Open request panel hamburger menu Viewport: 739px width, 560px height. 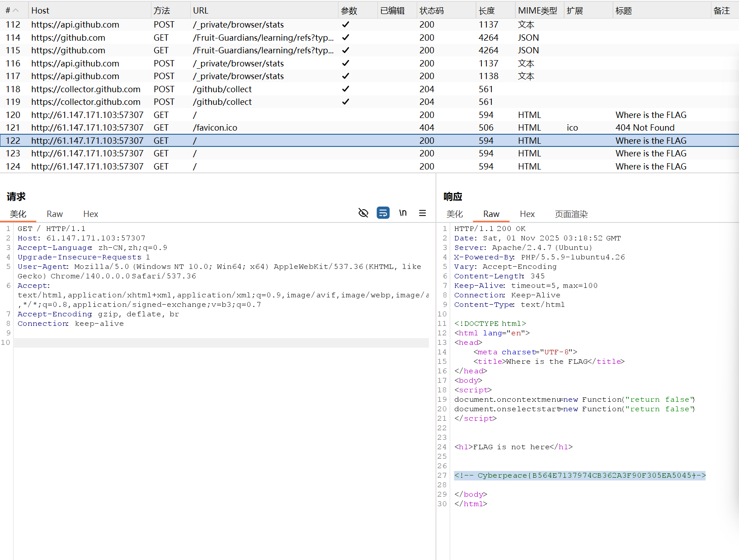tap(423, 213)
